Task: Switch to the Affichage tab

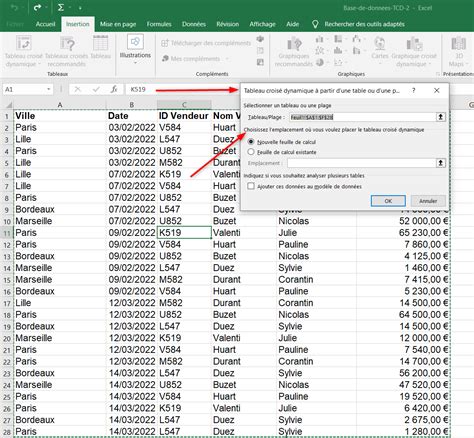Action: click(x=263, y=24)
